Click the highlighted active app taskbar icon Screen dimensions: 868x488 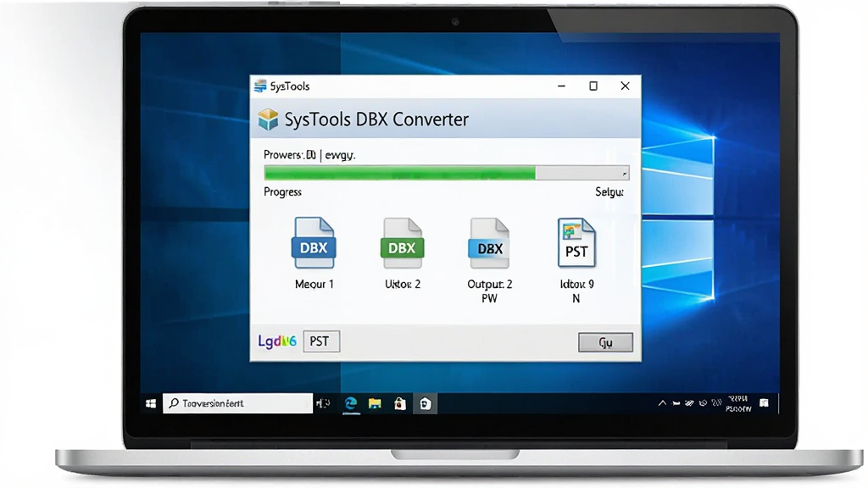click(425, 404)
